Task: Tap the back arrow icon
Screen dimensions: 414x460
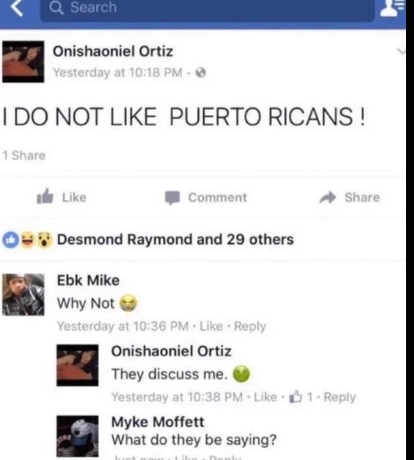Action: 17,7
